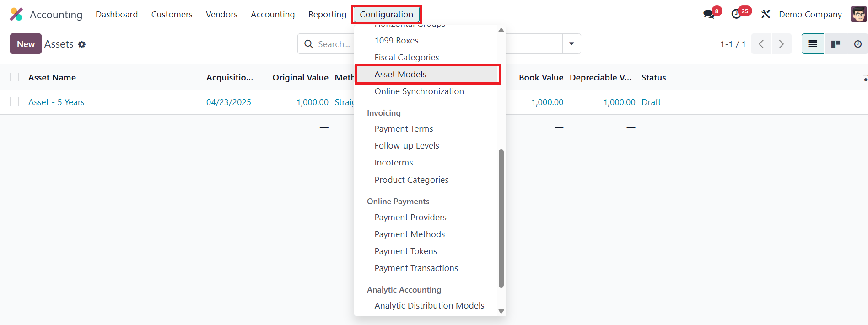Expand the search options dropdown arrow

pyautogui.click(x=571, y=44)
